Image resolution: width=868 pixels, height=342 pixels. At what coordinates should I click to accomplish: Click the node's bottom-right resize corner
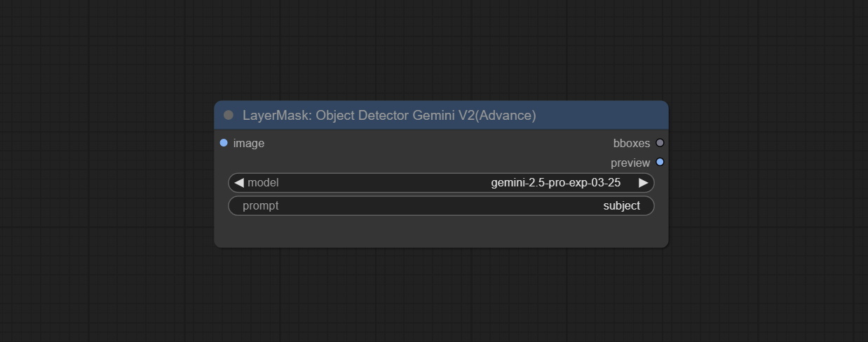coord(665,245)
